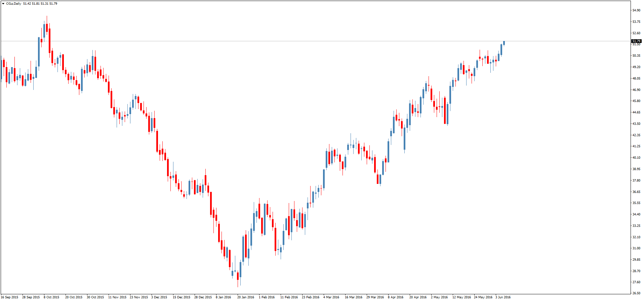
Task: Click the most recent candle at chart's right edge
Action: 504,43
